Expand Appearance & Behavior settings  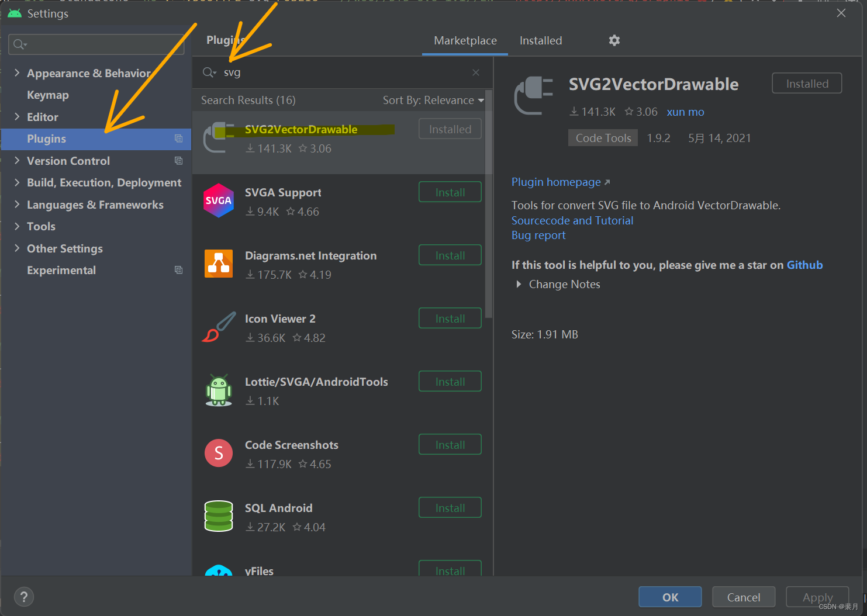click(x=17, y=72)
